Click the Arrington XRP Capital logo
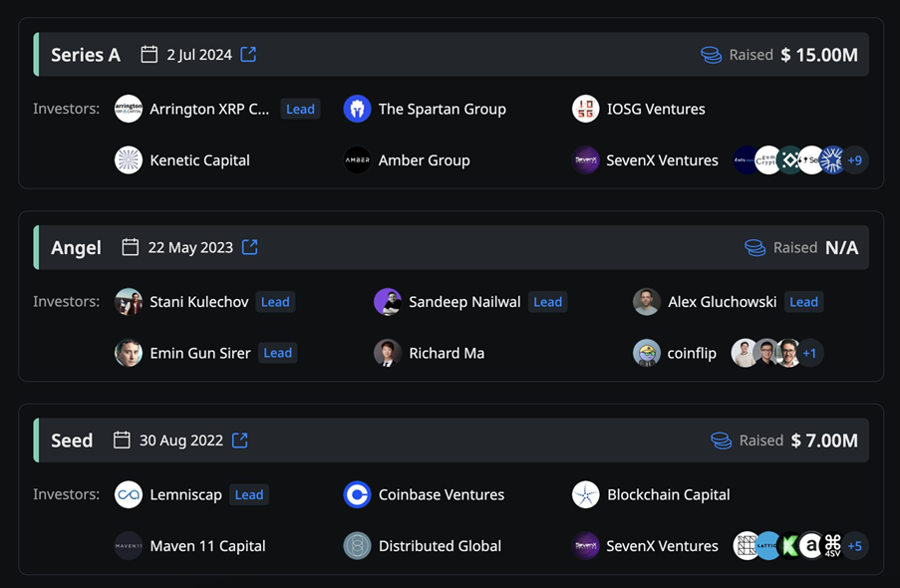 click(x=129, y=109)
